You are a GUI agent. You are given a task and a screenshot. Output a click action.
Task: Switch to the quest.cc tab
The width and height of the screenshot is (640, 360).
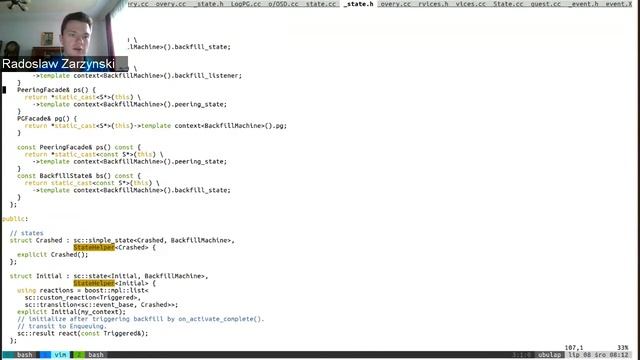546,4
